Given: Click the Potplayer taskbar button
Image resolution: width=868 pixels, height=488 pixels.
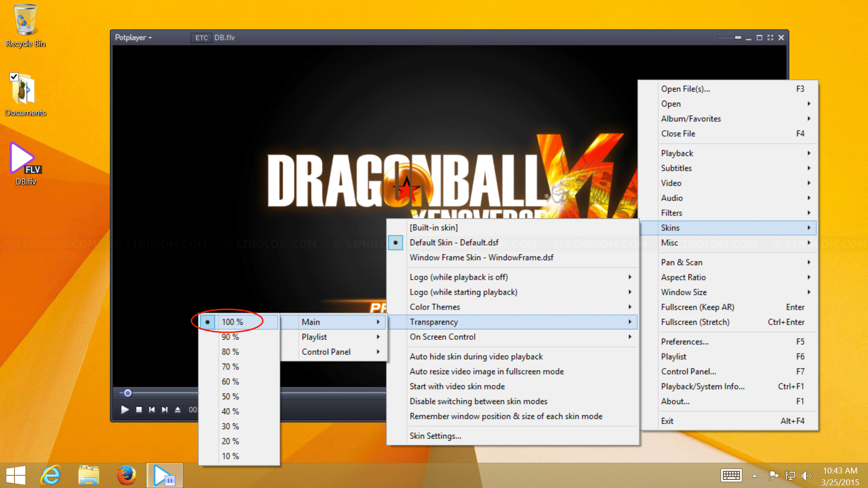Looking at the screenshot, I should click(165, 476).
